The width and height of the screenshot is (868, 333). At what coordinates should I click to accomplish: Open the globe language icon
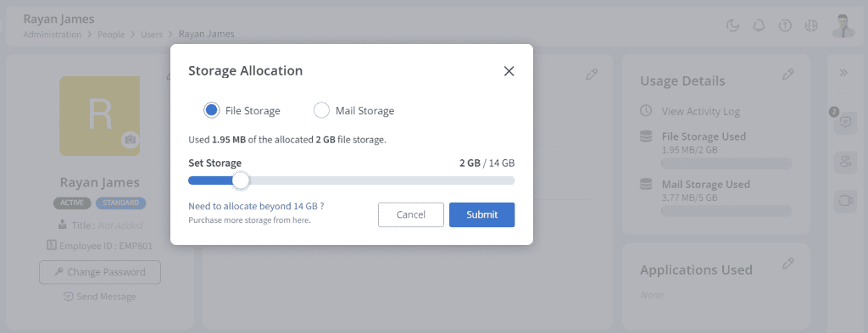click(x=811, y=26)
